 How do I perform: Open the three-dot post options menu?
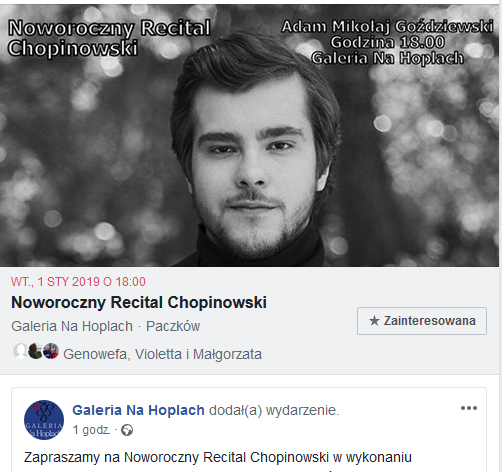[x=469, y=408]
